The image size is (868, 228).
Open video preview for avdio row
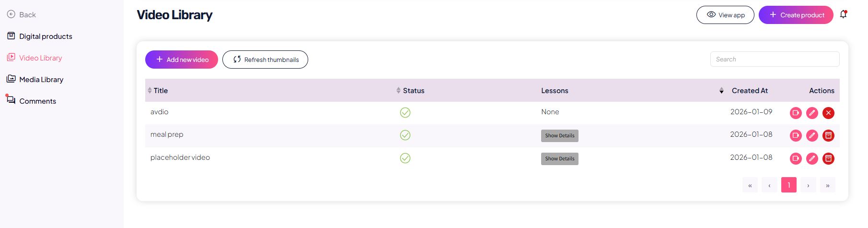(796, 113)
